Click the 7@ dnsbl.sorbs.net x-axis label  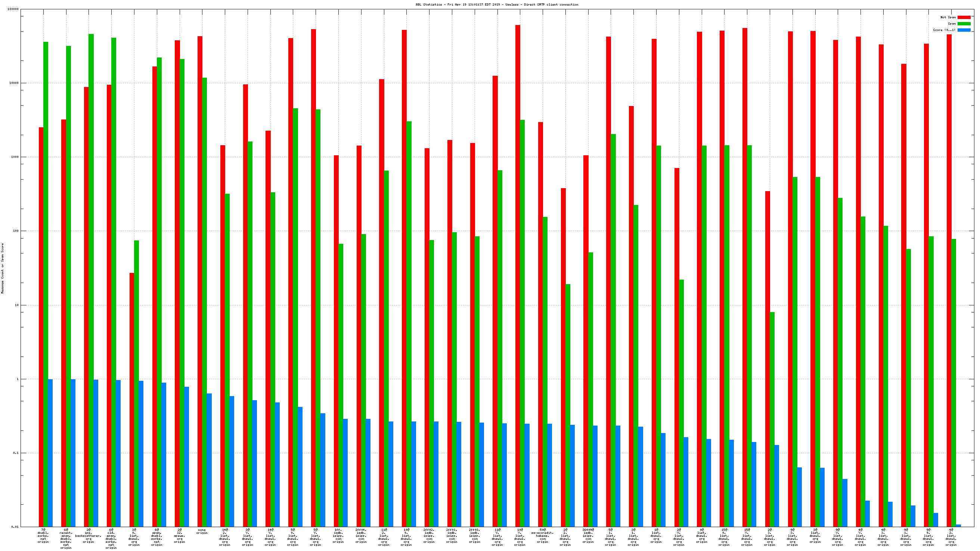coord(43,535)
